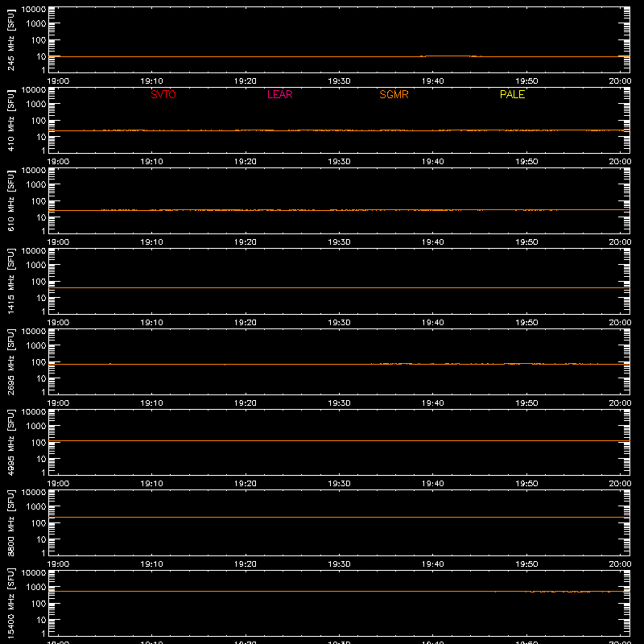Select the 1000 tick label on the 410 MHz axis
The image size is (644, 644).
(36, 104)
